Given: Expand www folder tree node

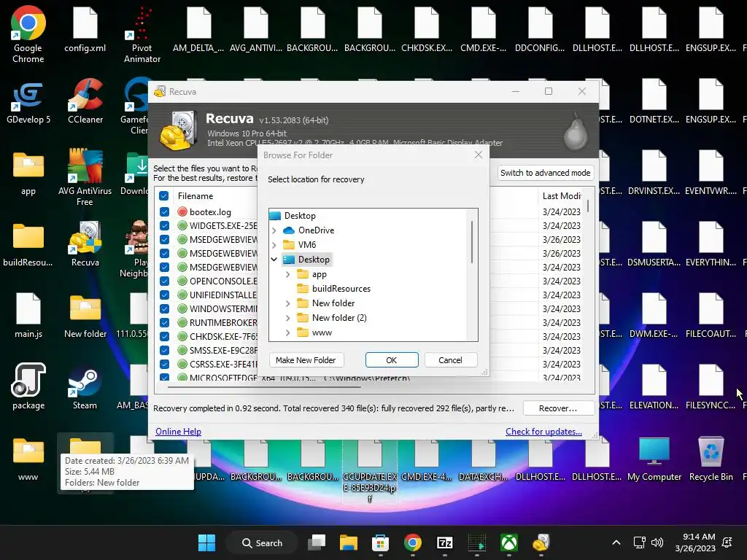Looking at the screenshot, I should coord(287,332).
